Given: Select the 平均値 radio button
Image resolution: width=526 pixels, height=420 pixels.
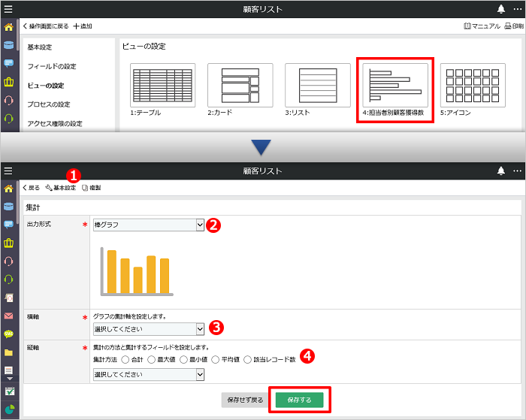Looking at the screenshot, I should (x=216, y=360).
